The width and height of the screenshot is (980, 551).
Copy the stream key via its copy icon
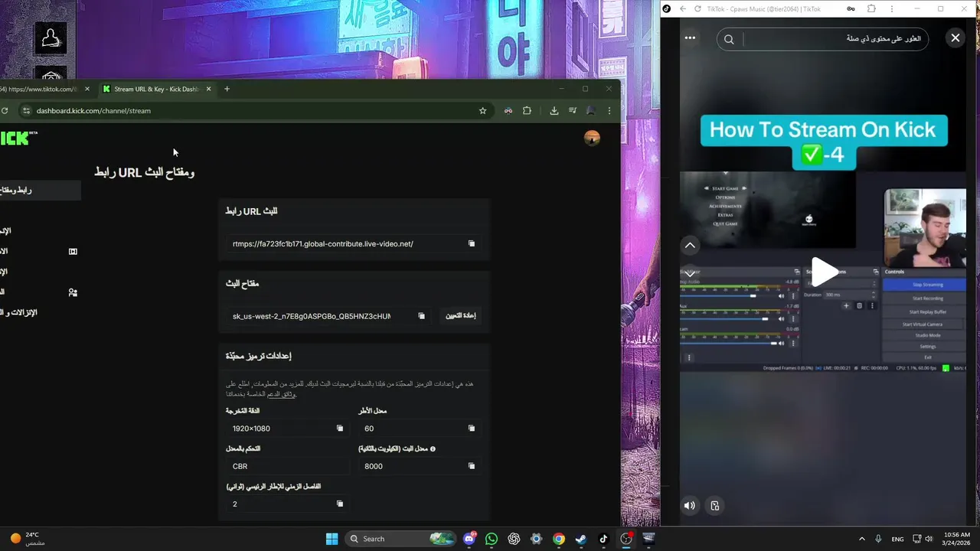[x=421, y=315]
